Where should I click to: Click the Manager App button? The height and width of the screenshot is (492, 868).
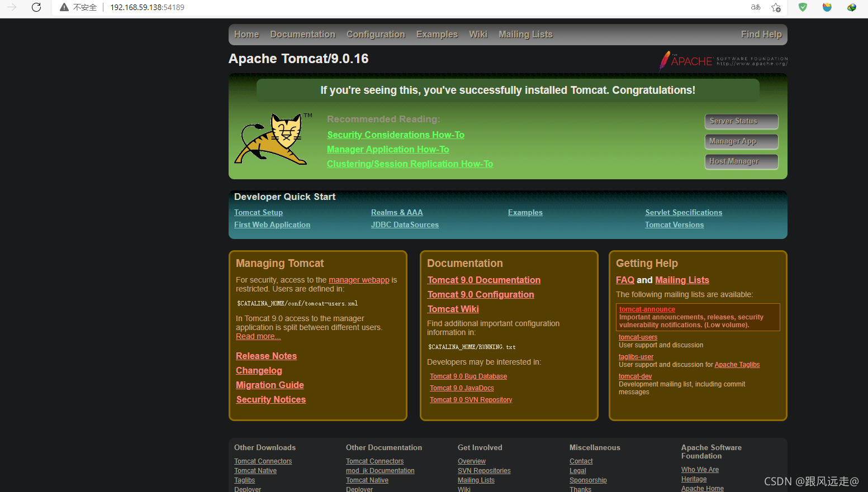pos(741,141)
